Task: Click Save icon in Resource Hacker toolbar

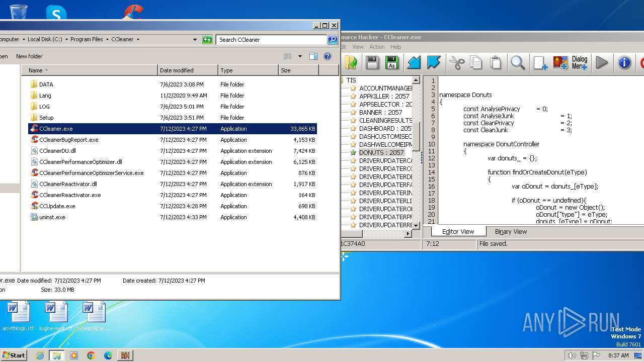Action: click(372, 62)
